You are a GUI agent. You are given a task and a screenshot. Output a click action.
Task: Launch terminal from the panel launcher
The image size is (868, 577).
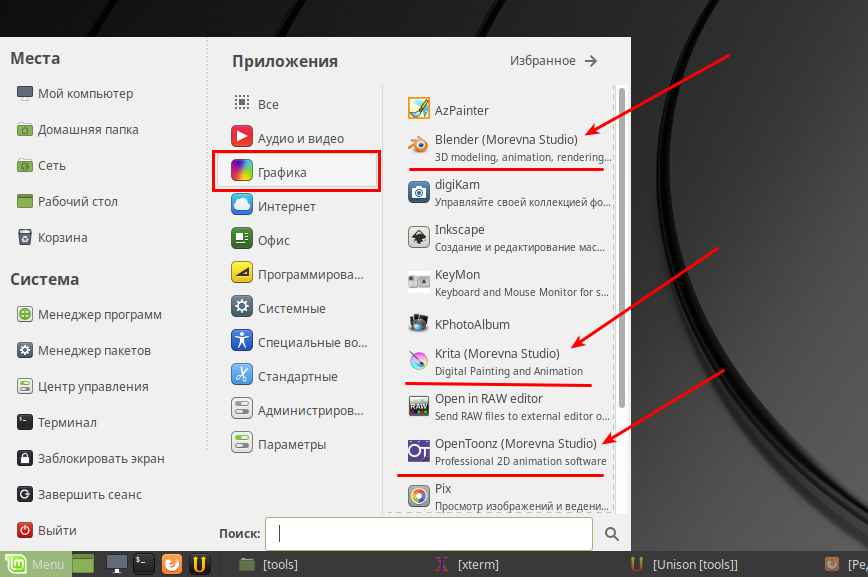pyautogui.click(x=144, y=564)
